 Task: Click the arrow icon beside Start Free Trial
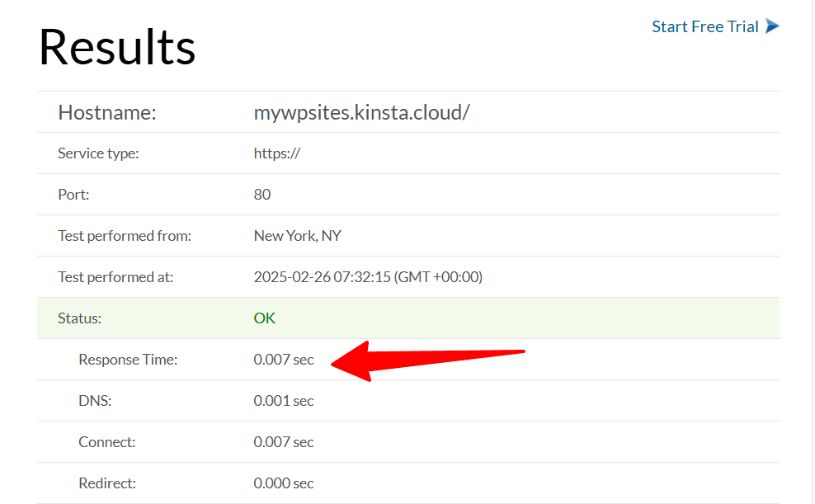(772, 26)
